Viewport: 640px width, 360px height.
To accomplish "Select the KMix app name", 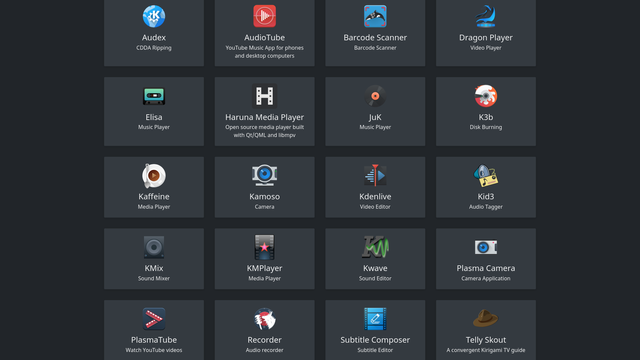I will coord(154,268).
